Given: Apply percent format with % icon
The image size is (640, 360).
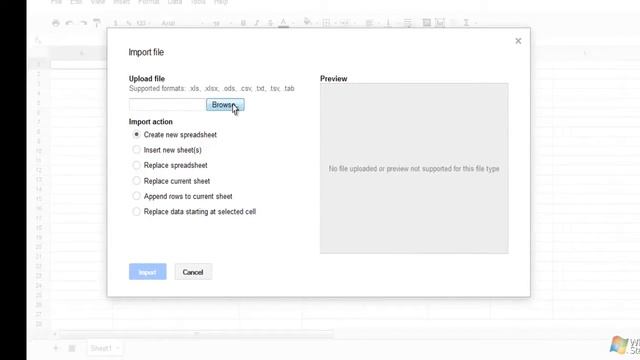Looking at the screenshot, I should tap(129, 23).
